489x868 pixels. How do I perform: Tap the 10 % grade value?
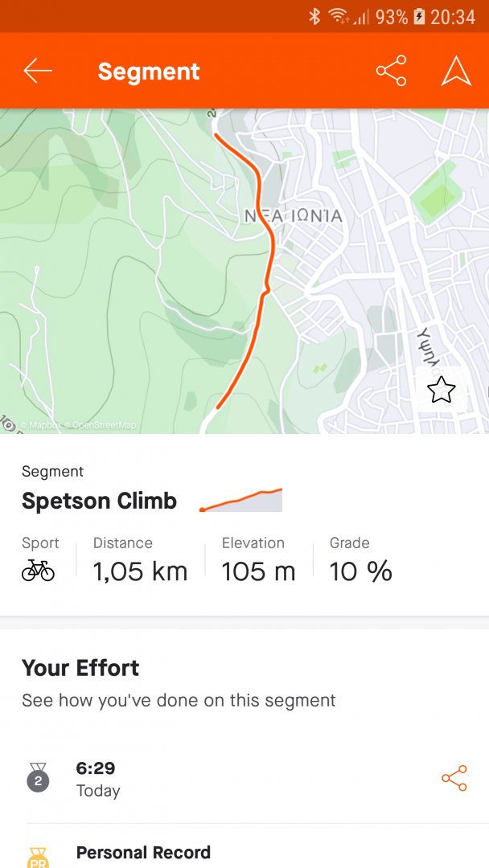[x=360, y=571]
